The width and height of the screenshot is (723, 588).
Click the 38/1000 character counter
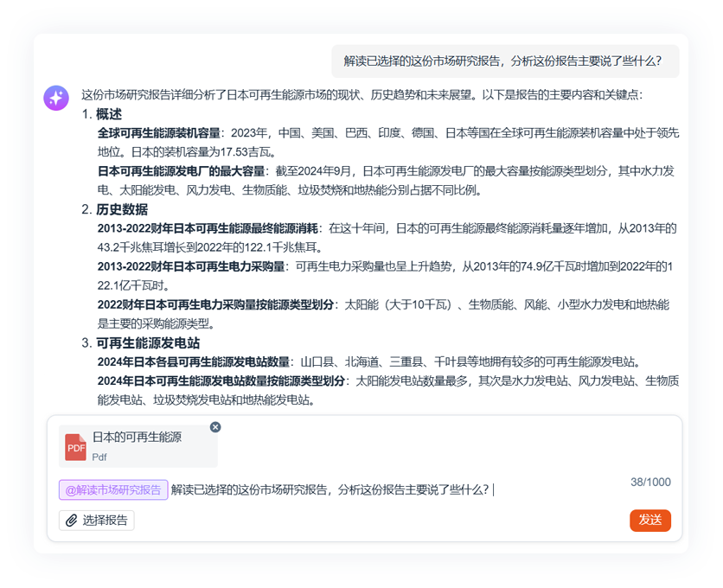click(650, 483)
